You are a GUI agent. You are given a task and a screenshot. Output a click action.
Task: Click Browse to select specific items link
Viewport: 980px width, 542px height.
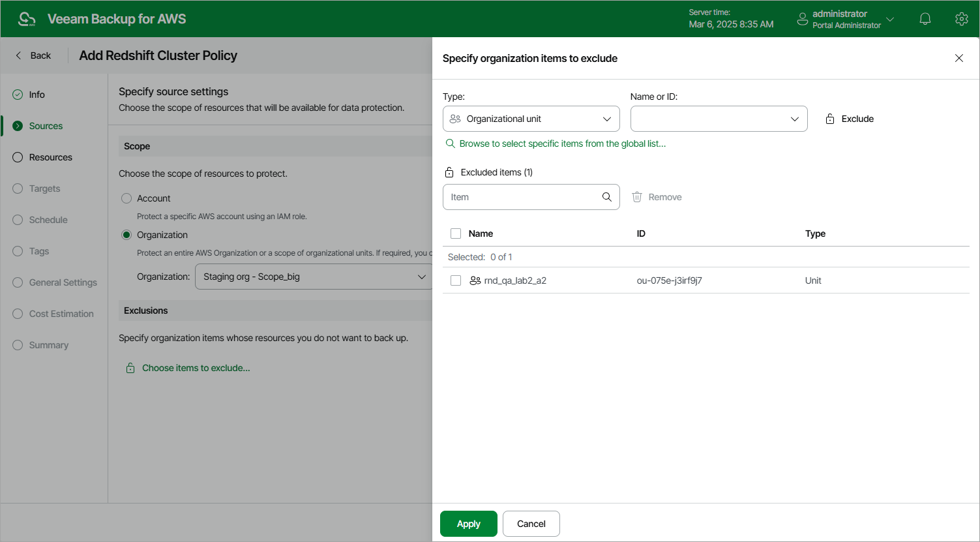point(562,143)
